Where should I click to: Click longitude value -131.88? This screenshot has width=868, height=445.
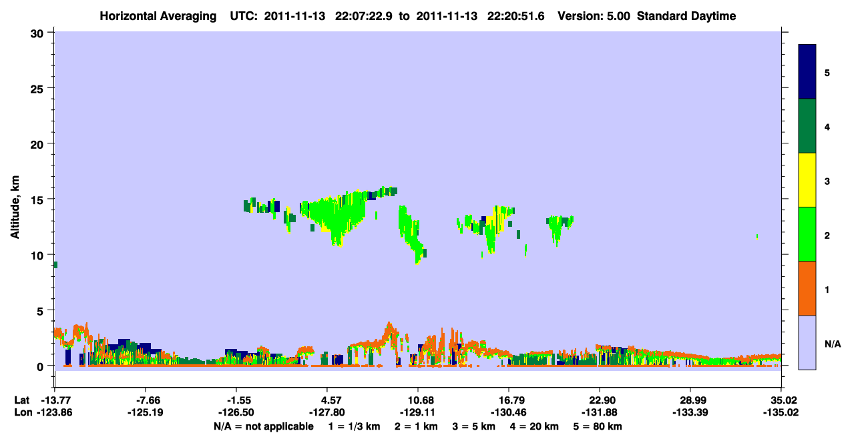coord(600,412)
